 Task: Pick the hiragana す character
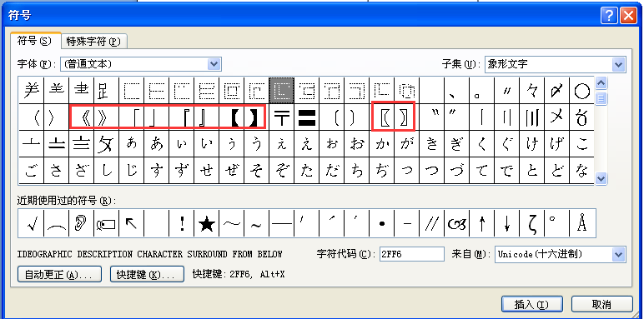(157, 171)
